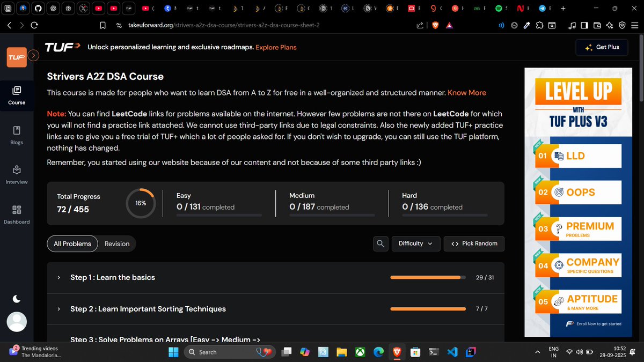The image size is (644, 362).
Task: Click the taskbar Search box
Action: (229, 352)
